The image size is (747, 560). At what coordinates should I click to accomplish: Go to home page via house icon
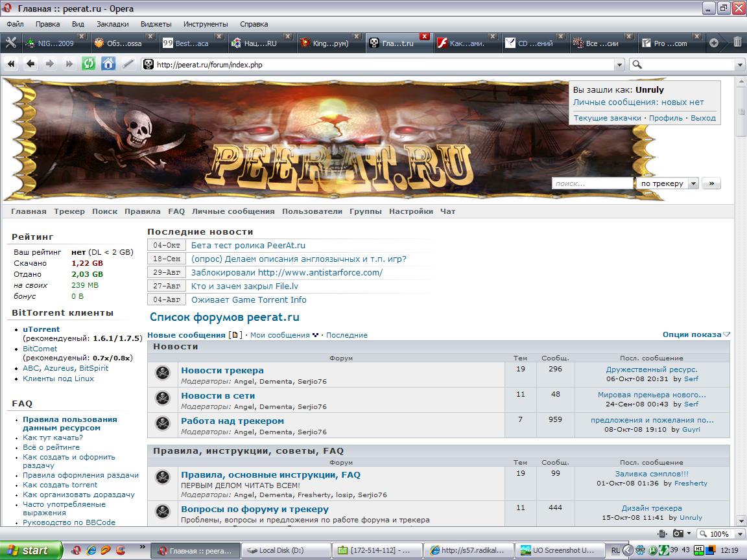point(108,64)
